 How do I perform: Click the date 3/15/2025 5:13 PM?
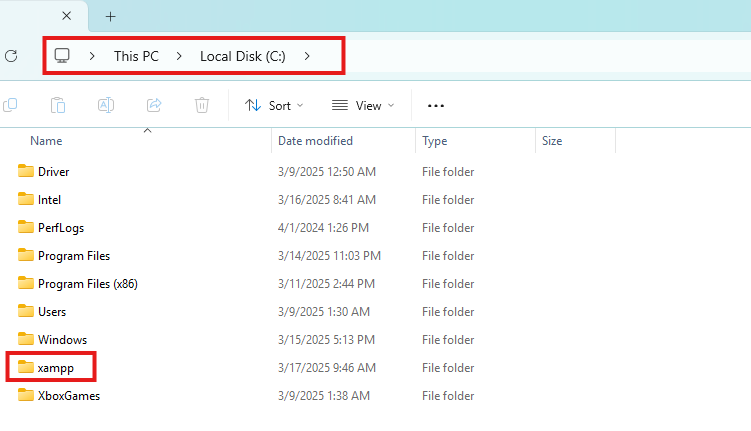(x=326, y=340)
